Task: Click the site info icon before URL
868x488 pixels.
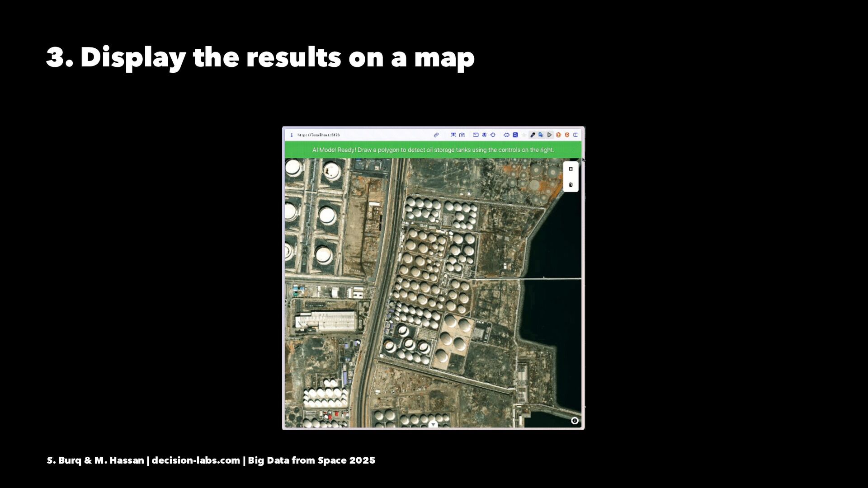Action: point(292,135)
